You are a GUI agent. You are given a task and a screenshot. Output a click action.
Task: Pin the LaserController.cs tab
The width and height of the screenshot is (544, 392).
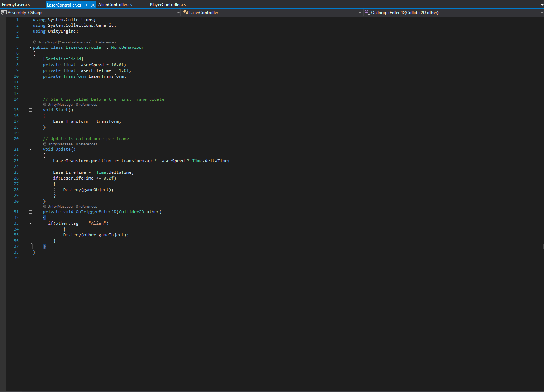click(x=86, y=5)
